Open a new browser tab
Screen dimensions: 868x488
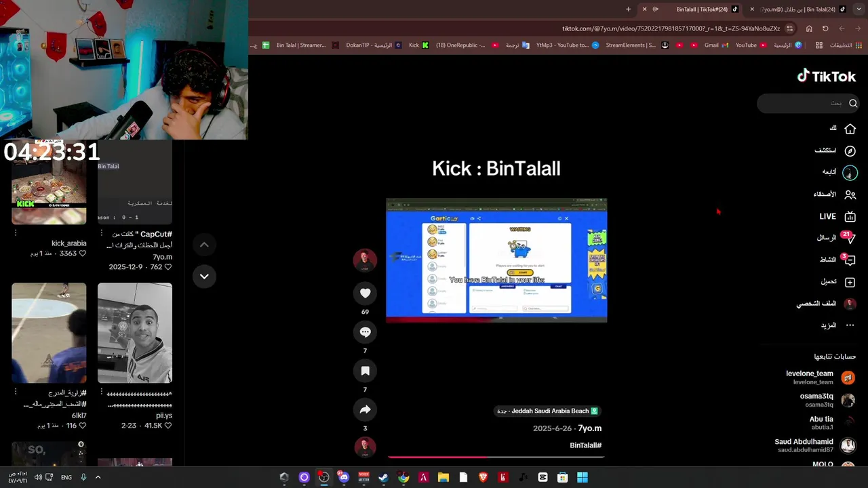628,9
